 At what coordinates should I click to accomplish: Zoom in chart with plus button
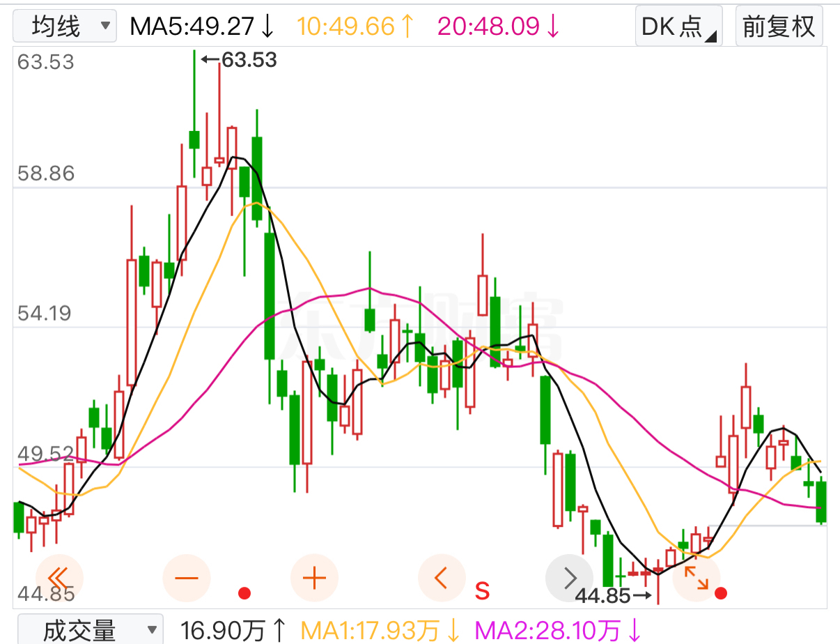[314, 578]
